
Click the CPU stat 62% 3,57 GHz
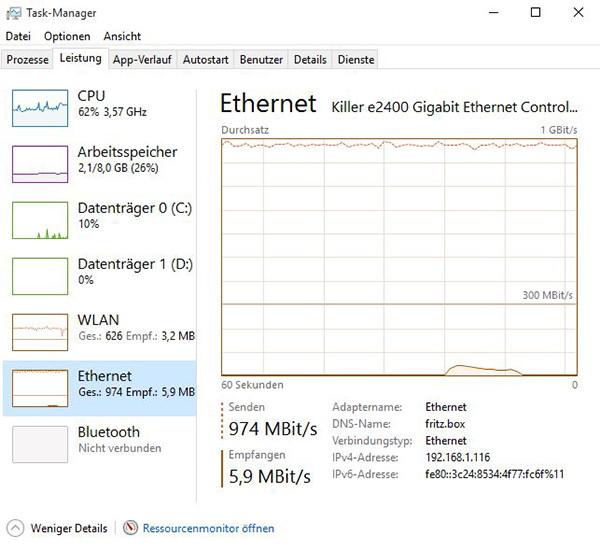[112, 112]
